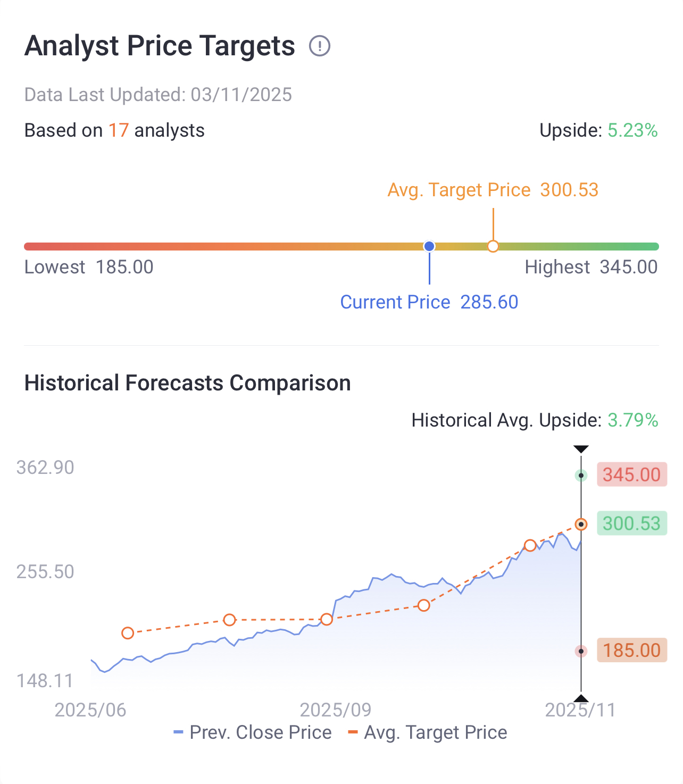Click the orange Avg. Target Price marker circle

[x=493, y=246]
